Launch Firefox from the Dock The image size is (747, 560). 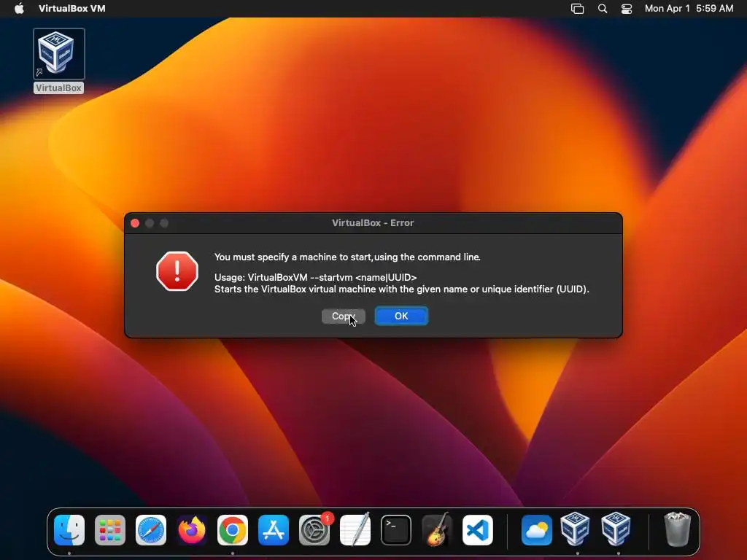click(x=192, y=530)
